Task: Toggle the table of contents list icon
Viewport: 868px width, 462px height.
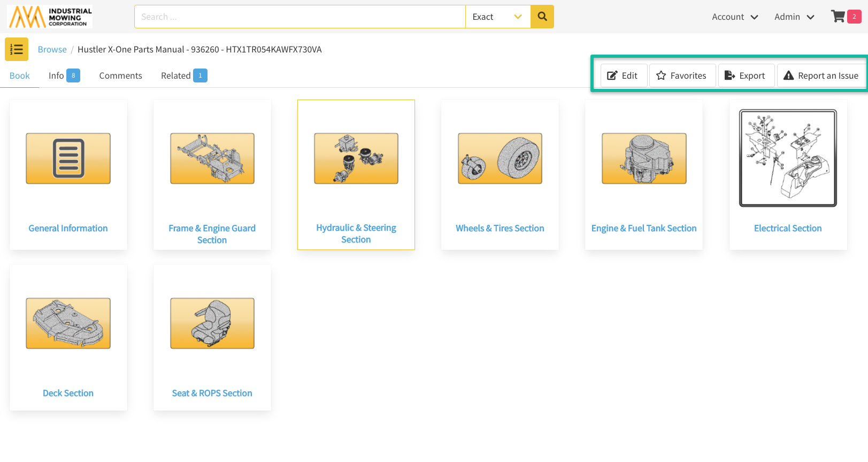Action: click(17, 49)
